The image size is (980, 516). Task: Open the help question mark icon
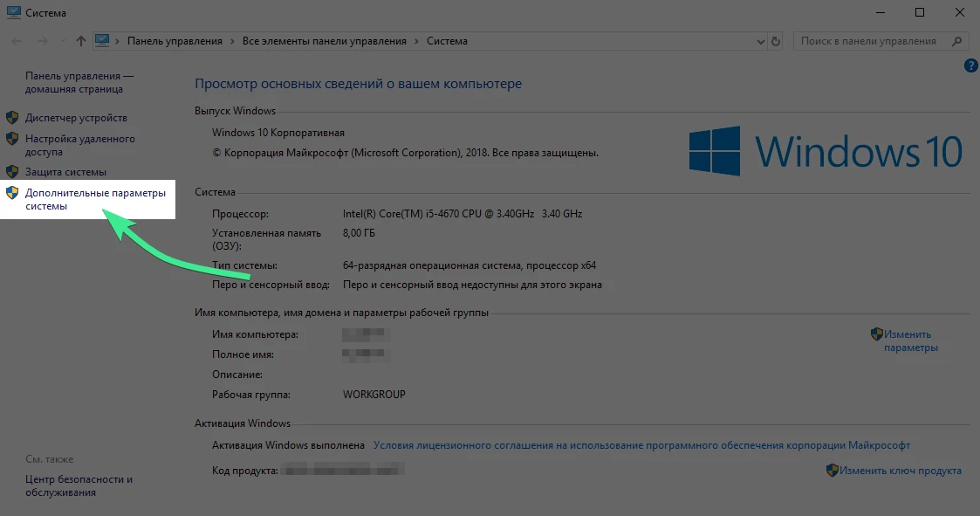point(970,66)
